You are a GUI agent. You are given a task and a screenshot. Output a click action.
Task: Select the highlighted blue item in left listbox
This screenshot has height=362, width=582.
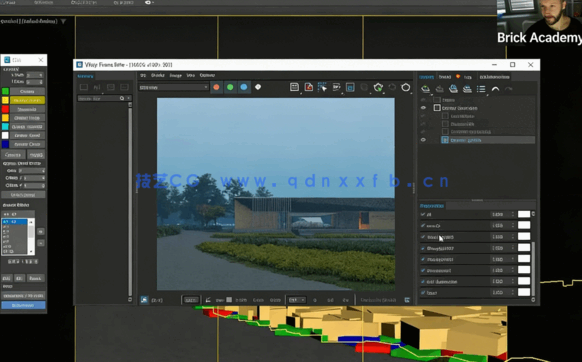[x=14, y=222]
